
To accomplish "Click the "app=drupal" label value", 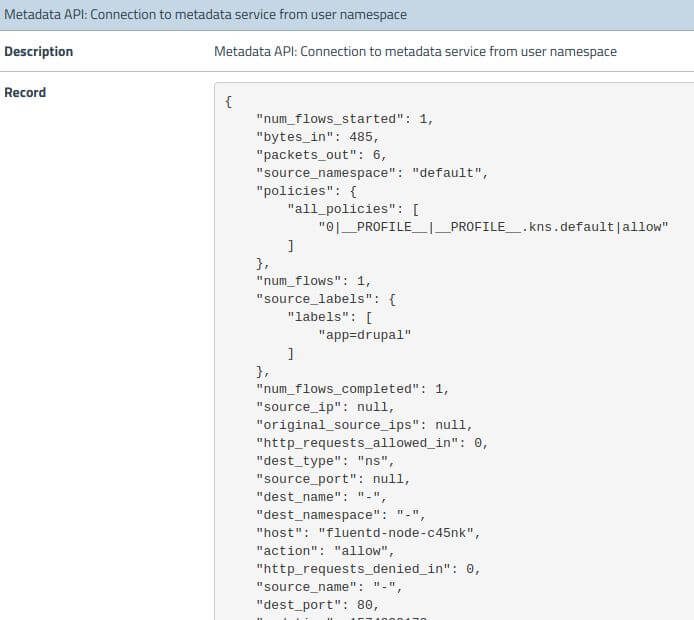I will coord(365,335).
